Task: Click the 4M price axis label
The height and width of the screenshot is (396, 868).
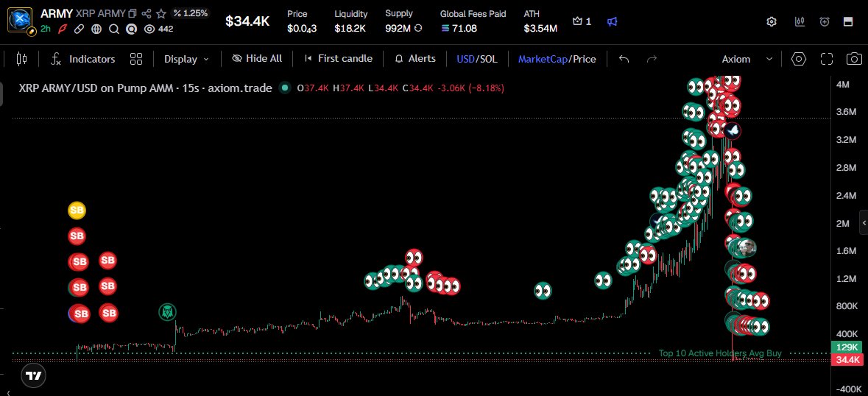Action: point(842,85)
